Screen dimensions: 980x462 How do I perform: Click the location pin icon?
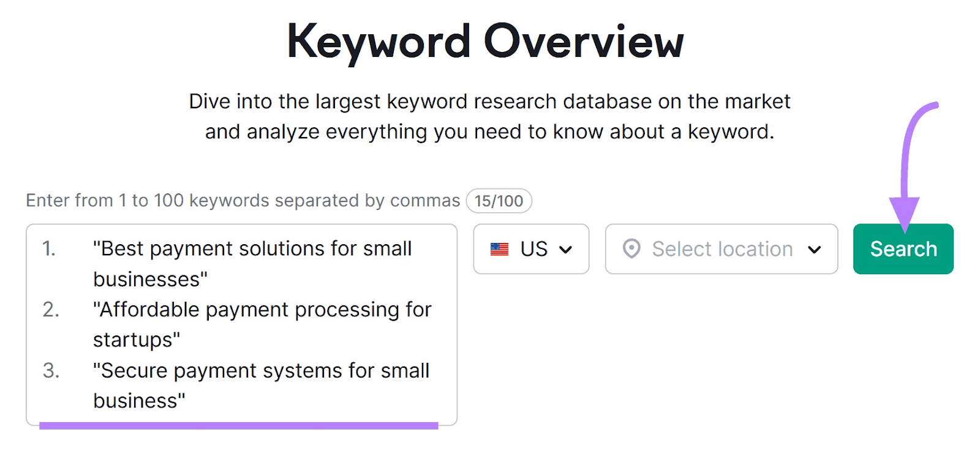tap(631, 249)
